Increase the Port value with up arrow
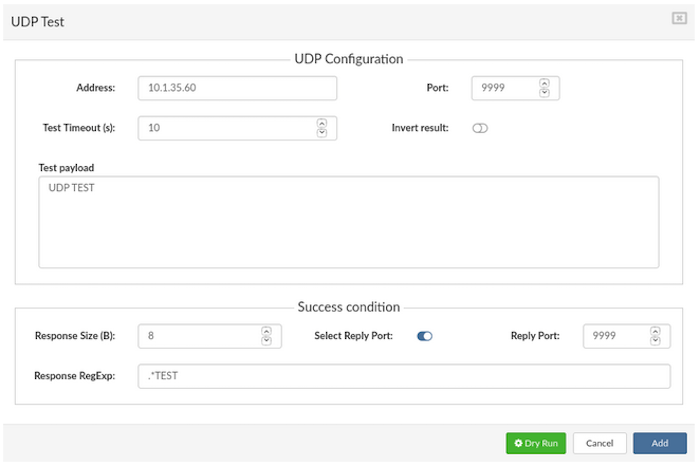Viewport: 700px width, 466px height. coord(544,83)
